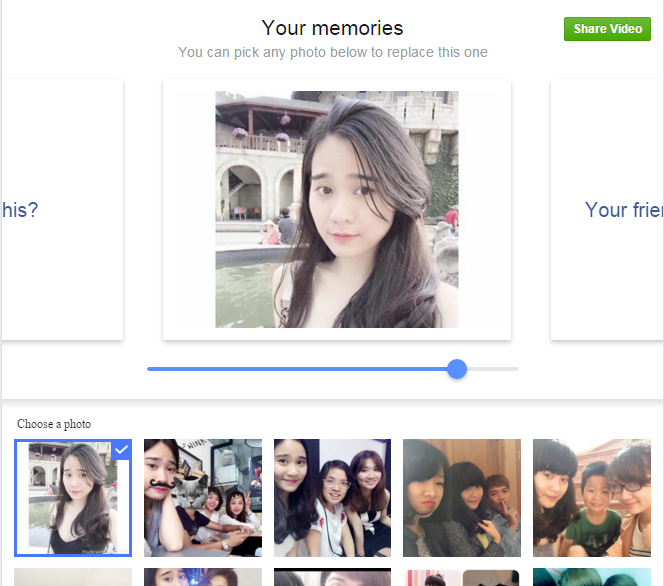Click the 'Your memories' heading

(x=332, y=28)
